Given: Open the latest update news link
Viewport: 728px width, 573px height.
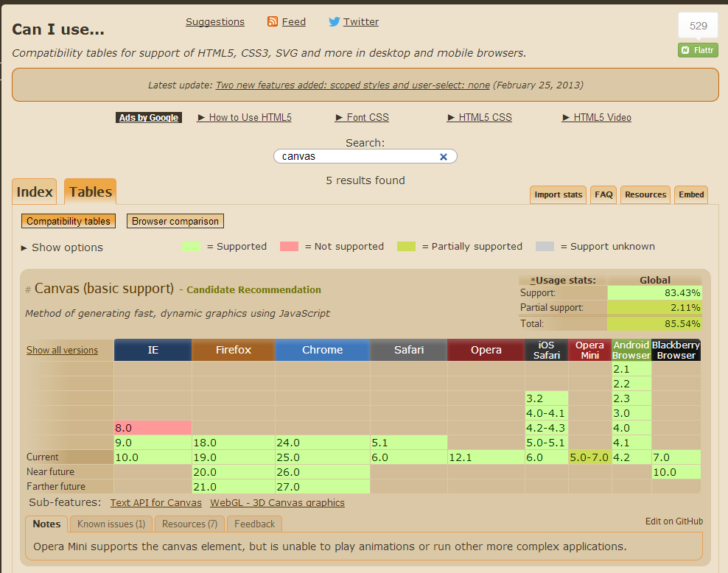Looking at the screenshot, I should pyautogui.click(x=353, y=85).
